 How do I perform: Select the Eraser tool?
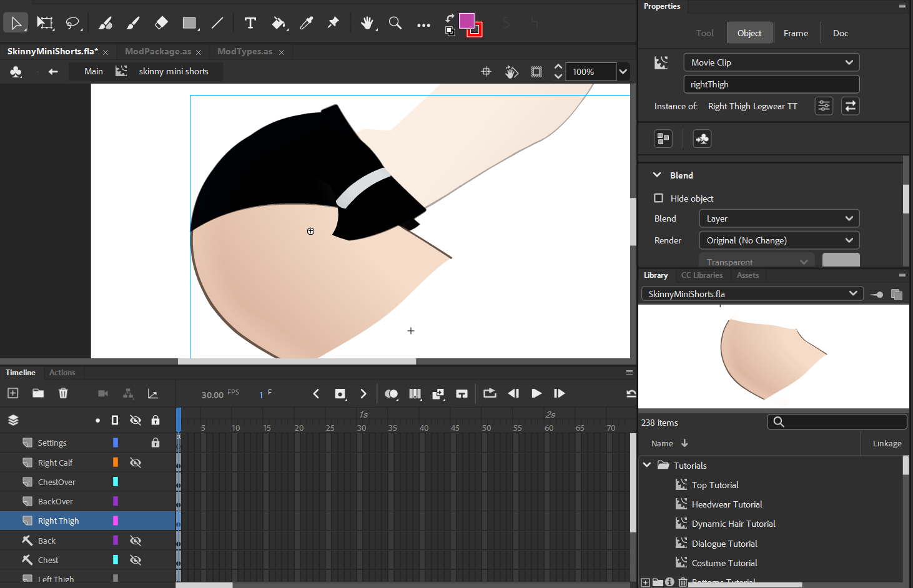(x=161, y=23)
